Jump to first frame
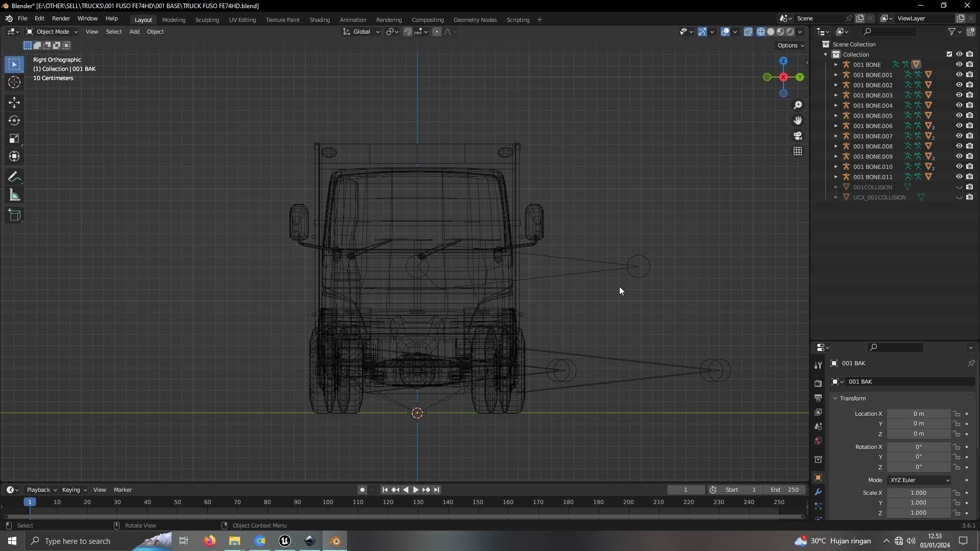 [384, 490]
